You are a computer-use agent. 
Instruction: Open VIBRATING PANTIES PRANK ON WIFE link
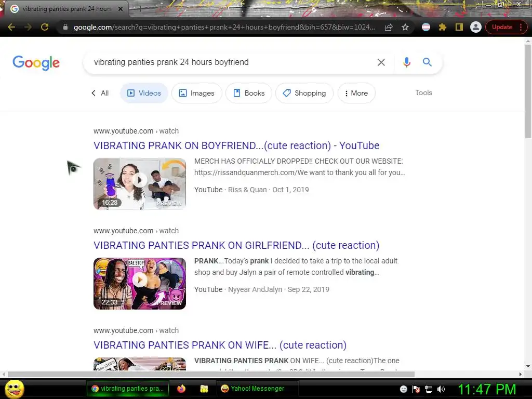(x=220, y=345)
